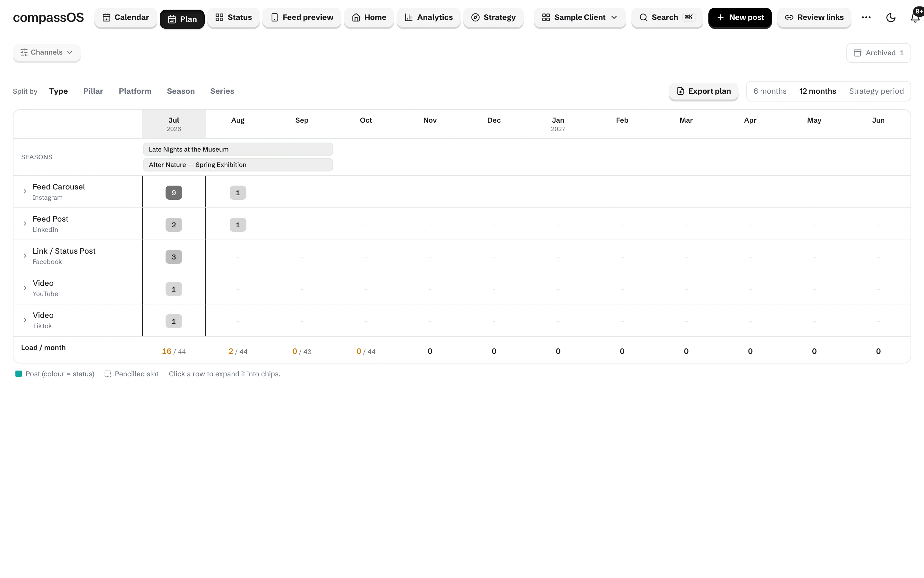
Task: Select the Jul 2026 column header
Action: pos(174,124)
